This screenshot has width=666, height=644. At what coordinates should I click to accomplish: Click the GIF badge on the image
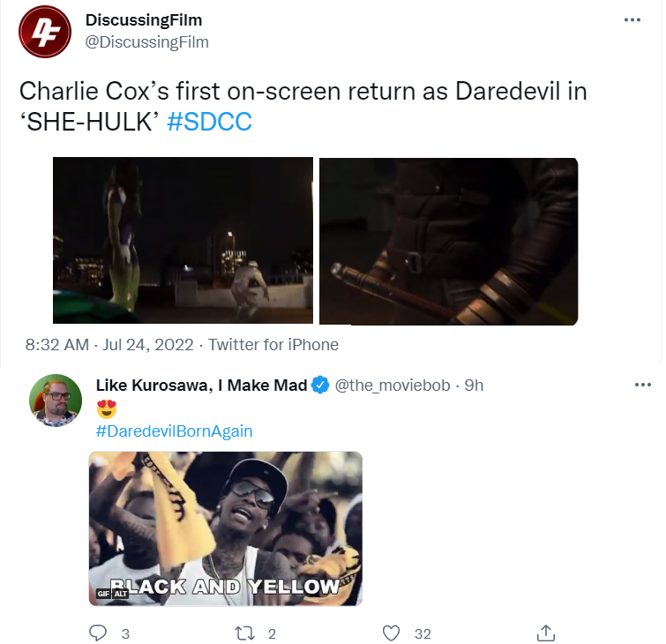[x=103, y=594]
